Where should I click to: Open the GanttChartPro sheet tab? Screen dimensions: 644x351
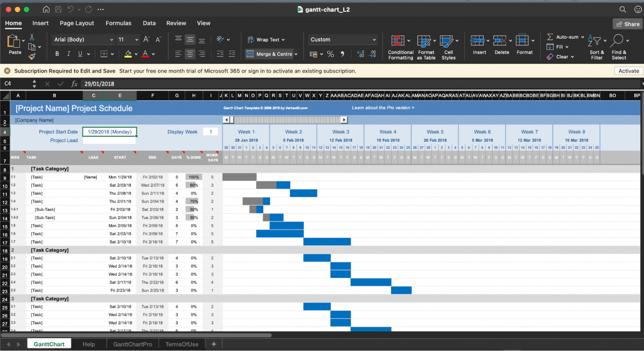(x=132, y=344)
